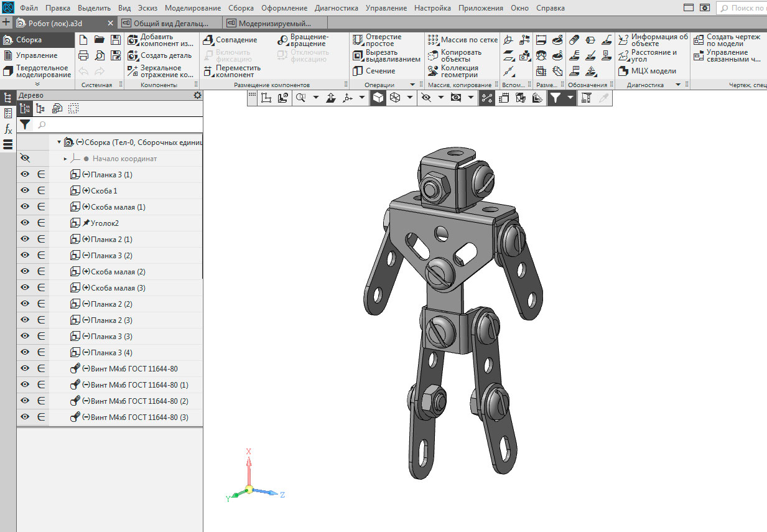Image resolution: width=767 pixels, height=532 pixels.
Task: Select the Сборка toolbar set
Action: [x=36, y=40]
